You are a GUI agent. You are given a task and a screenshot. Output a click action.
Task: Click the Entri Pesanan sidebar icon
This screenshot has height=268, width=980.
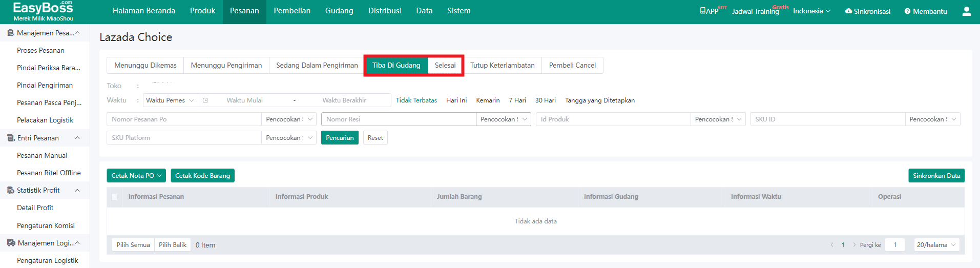point(11,138)
